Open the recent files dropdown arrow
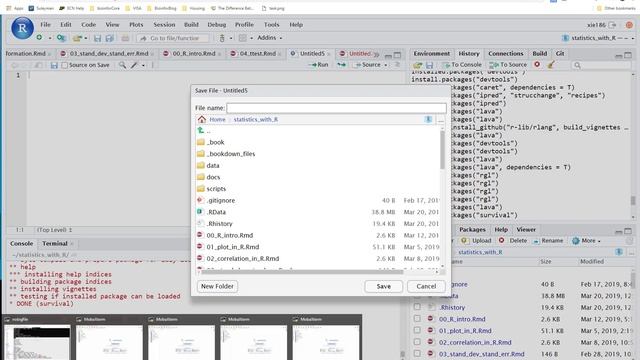The width and height of the screenshot is (640, 360). (86, 38)
